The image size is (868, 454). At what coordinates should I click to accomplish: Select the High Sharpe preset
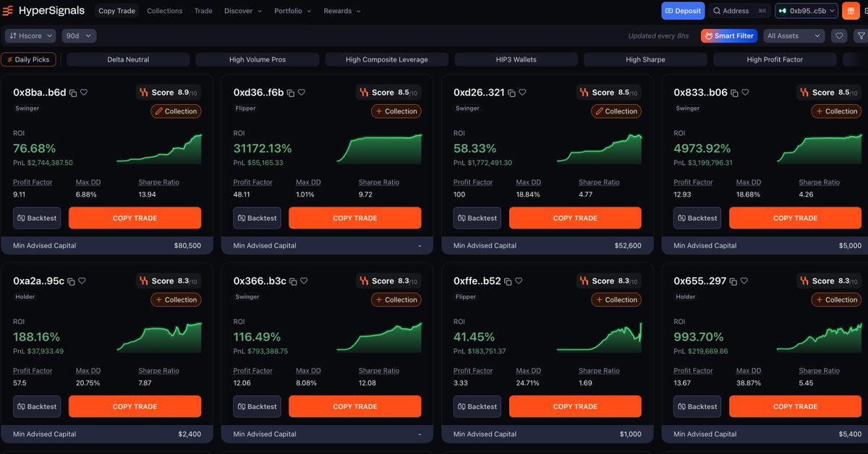[645, 59]
